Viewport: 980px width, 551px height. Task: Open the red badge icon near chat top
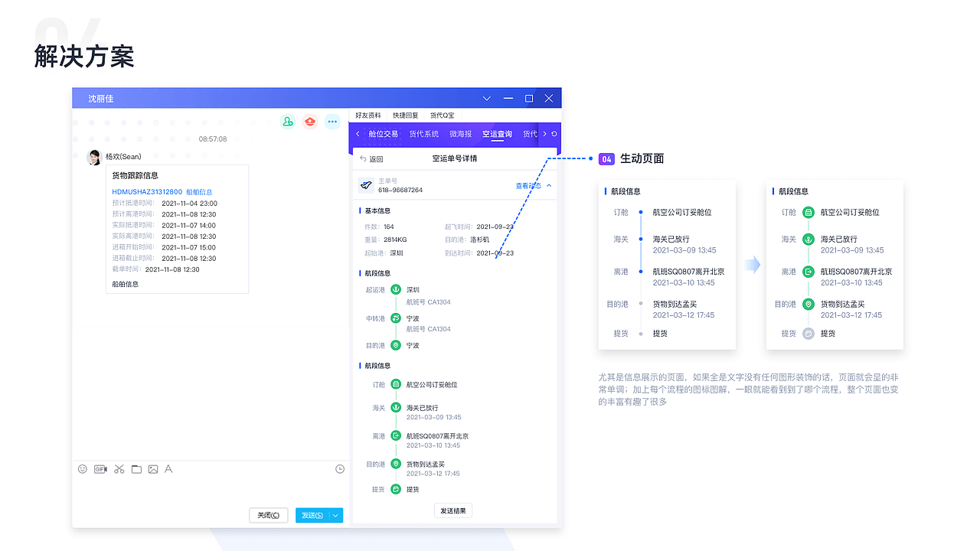(309, 121)
